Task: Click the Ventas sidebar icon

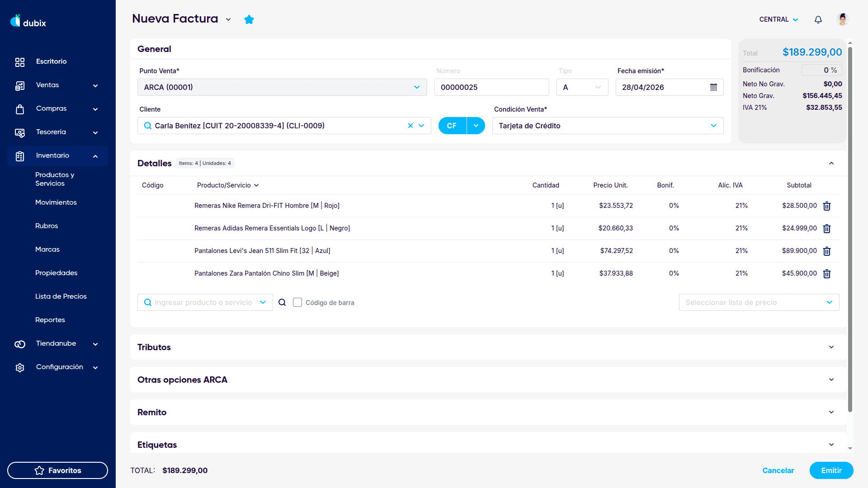Action: click(20, 85)
